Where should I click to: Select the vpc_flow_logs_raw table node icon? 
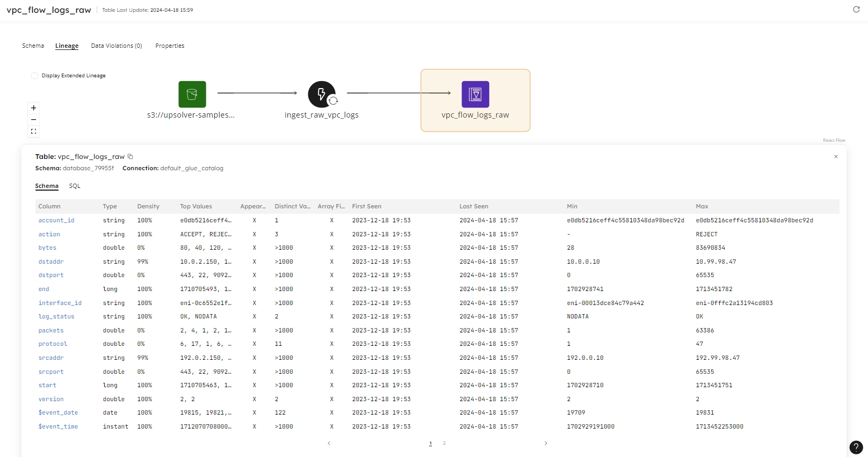click(475, 95)
